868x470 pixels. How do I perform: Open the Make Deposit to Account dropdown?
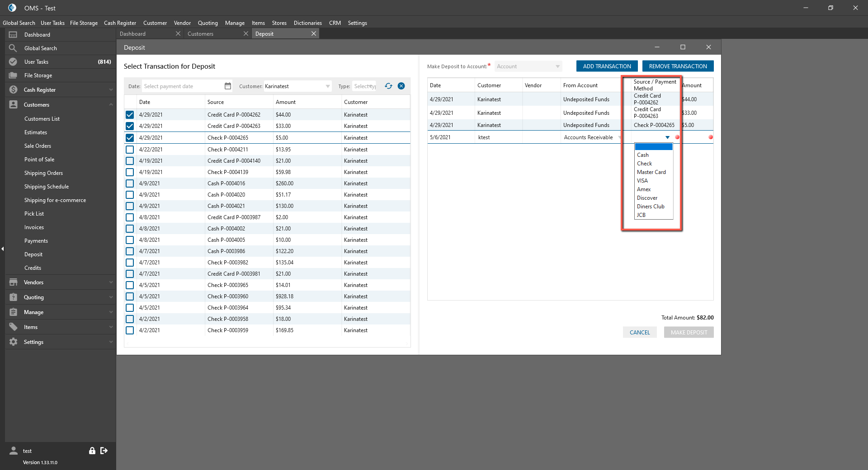(528, 66)
